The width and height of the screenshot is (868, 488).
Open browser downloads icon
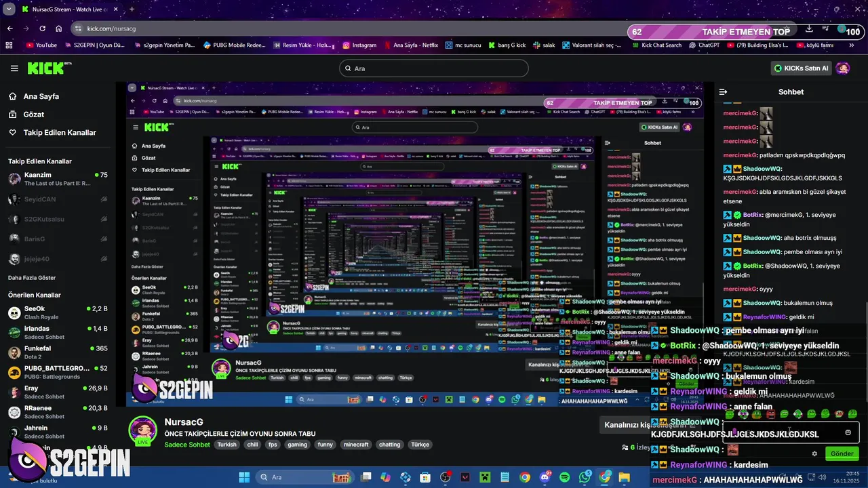[x=810, y=29]
